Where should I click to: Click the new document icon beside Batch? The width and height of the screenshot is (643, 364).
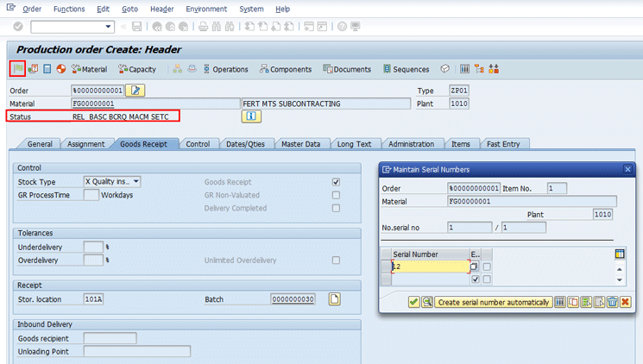(x=334, y=299)
